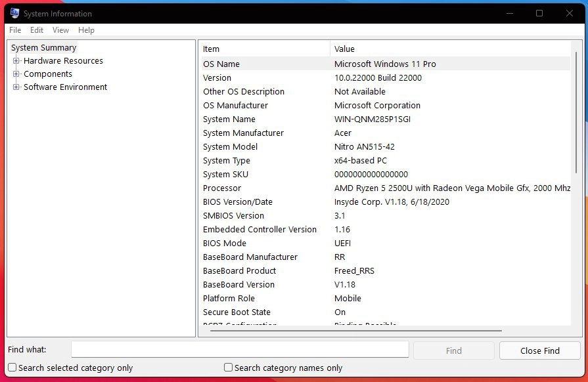
Task: Expand the Software Environment tree node
Action: (x=16, y=87)
